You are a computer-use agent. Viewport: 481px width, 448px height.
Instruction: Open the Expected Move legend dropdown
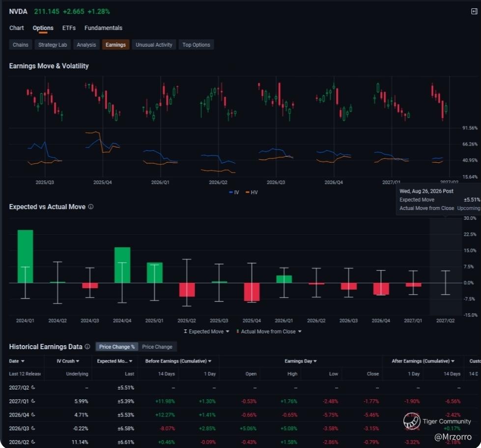click(206, 331)
